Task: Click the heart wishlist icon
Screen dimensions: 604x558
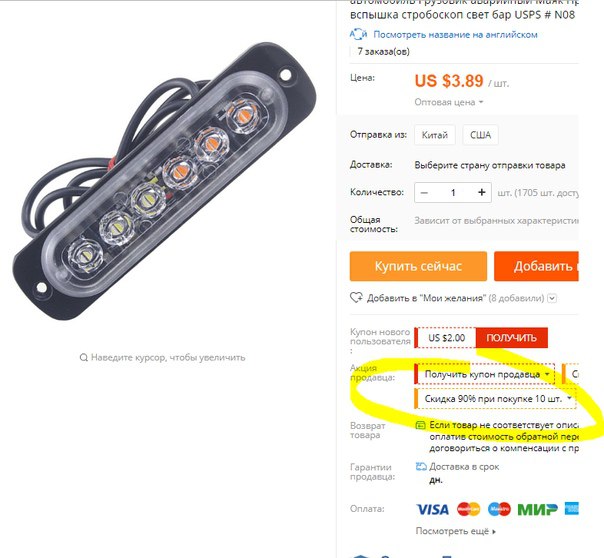Action: click(356, 298)
